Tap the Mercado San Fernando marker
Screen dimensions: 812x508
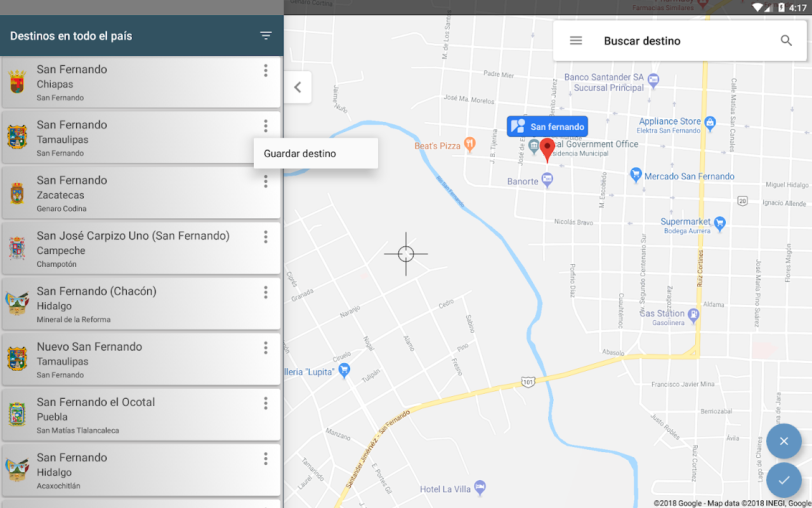(x=636, y=175)
